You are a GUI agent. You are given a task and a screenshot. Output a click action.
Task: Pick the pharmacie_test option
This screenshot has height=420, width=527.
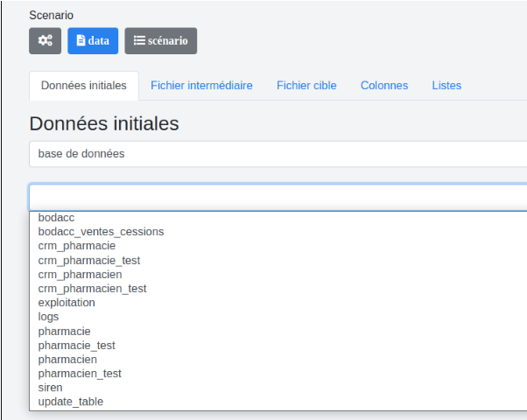pos(76,346)
